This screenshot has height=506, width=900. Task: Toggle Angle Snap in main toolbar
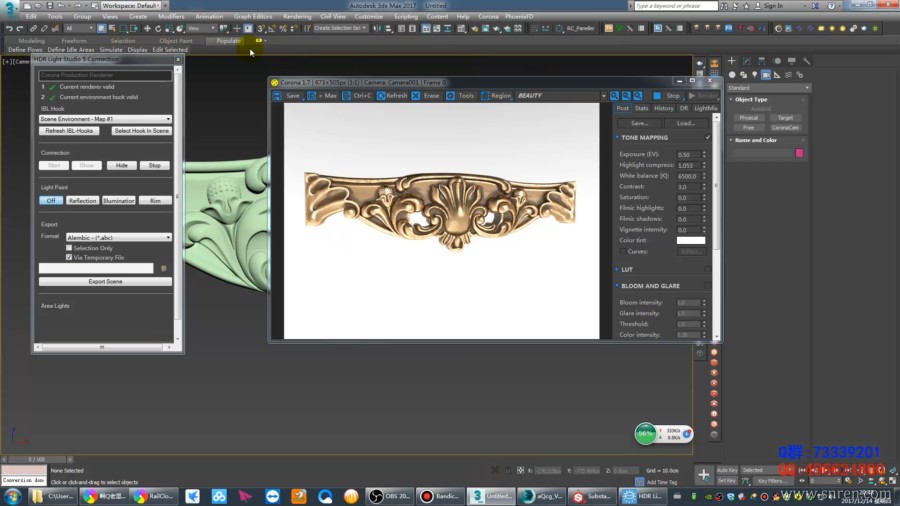click(271, 28)
